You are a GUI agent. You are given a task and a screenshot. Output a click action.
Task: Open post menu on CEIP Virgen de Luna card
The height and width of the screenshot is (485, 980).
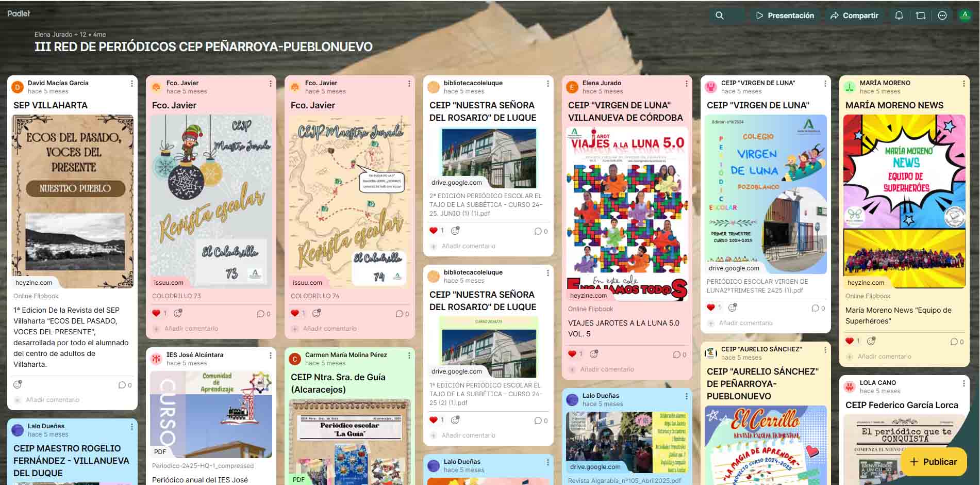coord(825,83)
